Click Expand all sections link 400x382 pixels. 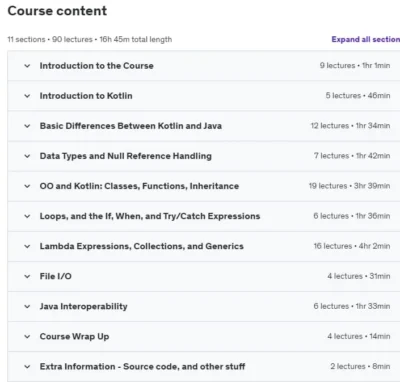coord(366,39)
